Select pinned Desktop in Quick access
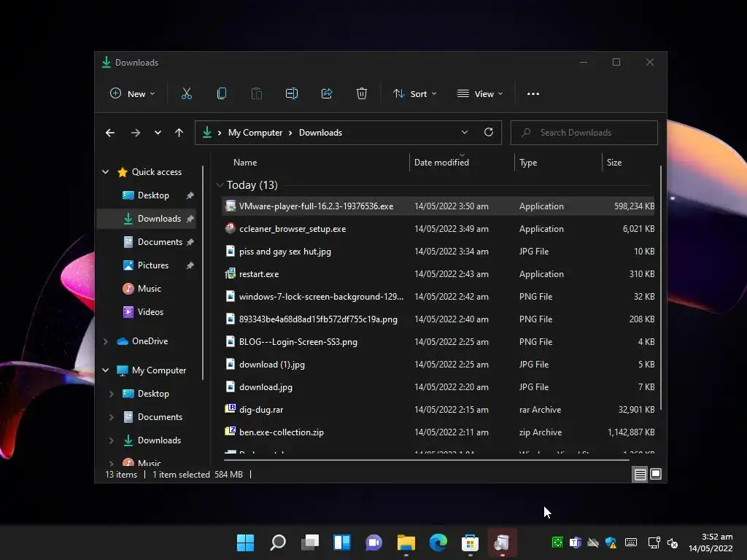 click(x=153, y=195)
